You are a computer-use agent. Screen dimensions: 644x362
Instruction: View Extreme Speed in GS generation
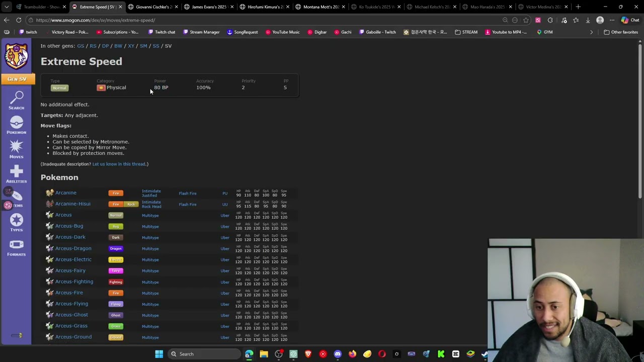(80, 46)
